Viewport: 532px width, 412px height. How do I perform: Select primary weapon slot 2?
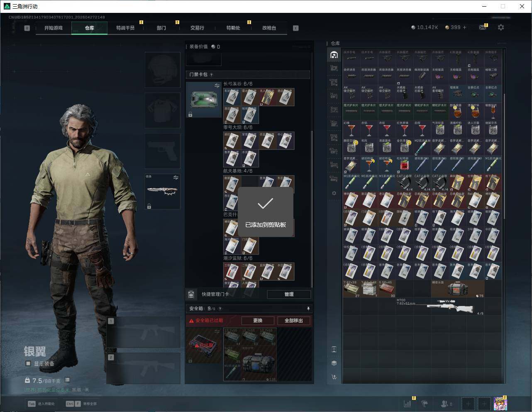[x=144, y=368]
